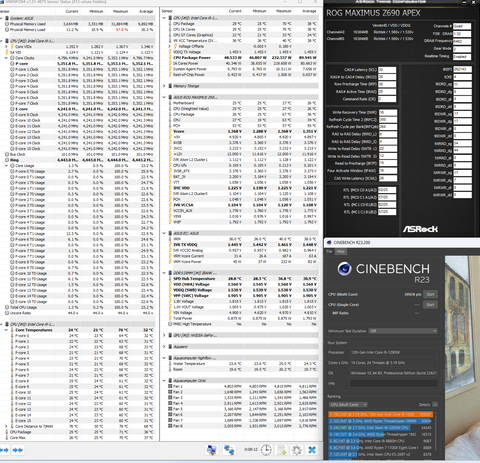Click the Average column header, right pane
The image size is (480, 463).
coord(309,11)
